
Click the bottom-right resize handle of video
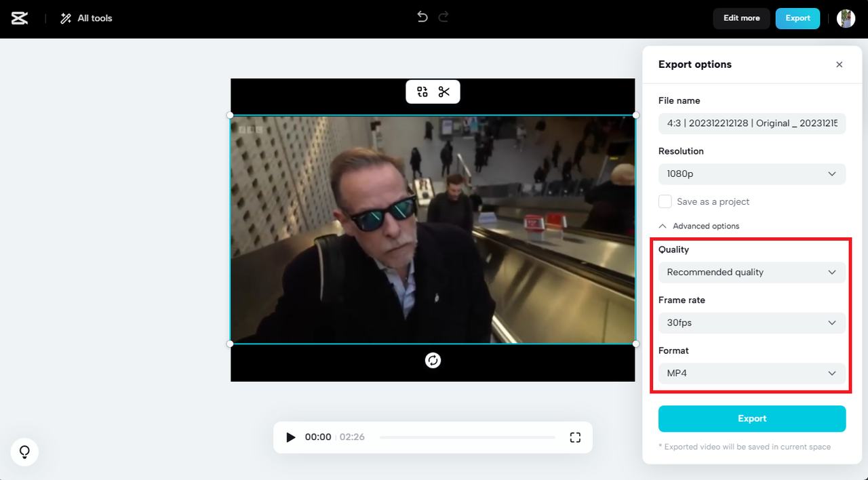tap(635, 344)
